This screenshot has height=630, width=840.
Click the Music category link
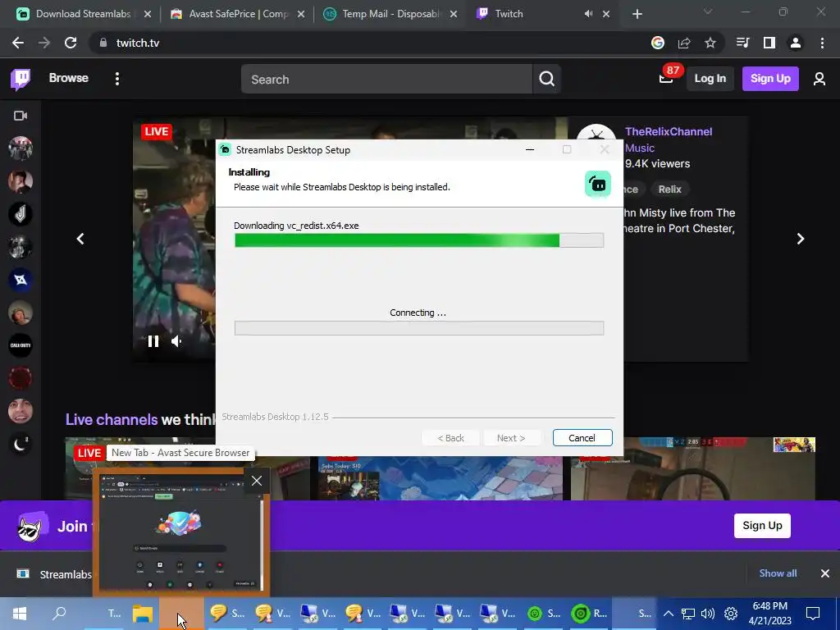(640, 148)
